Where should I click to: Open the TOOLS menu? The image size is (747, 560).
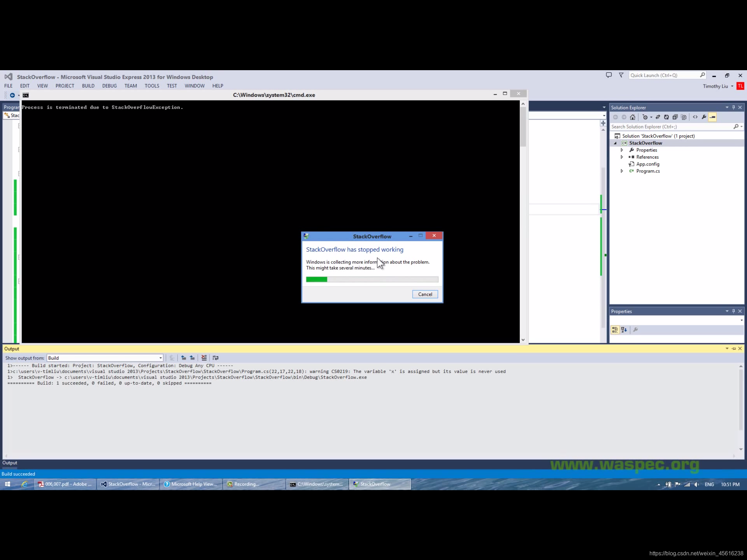coord(152,86)
